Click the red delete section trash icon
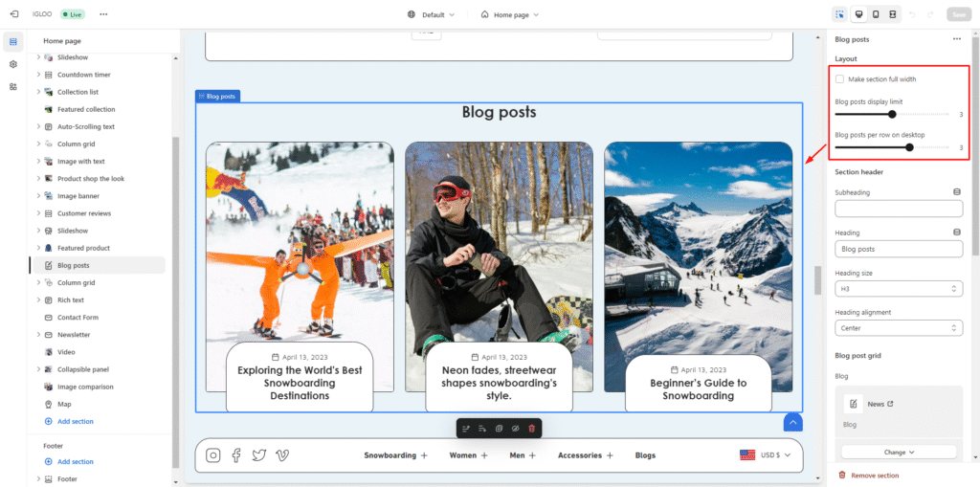The width and height of the screenshot is (980, 487). click(532, 428)
